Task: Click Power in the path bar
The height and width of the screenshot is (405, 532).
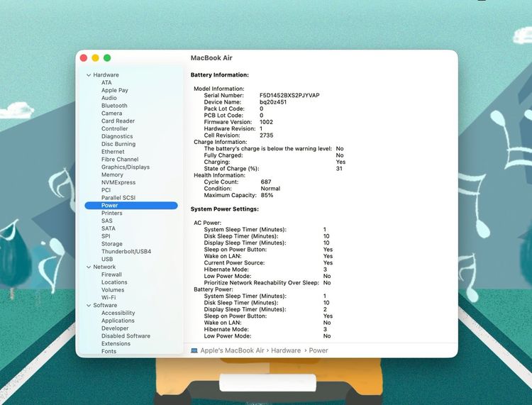Action: click(x=318, y=350)
